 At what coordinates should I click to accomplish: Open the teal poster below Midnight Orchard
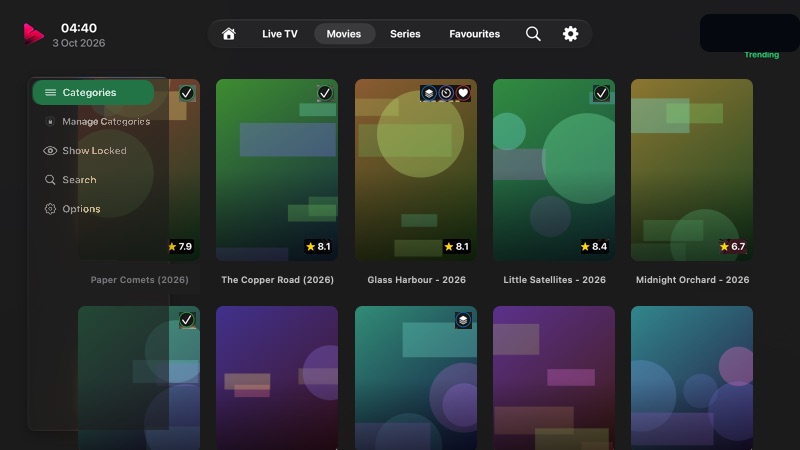coord(692,378)
